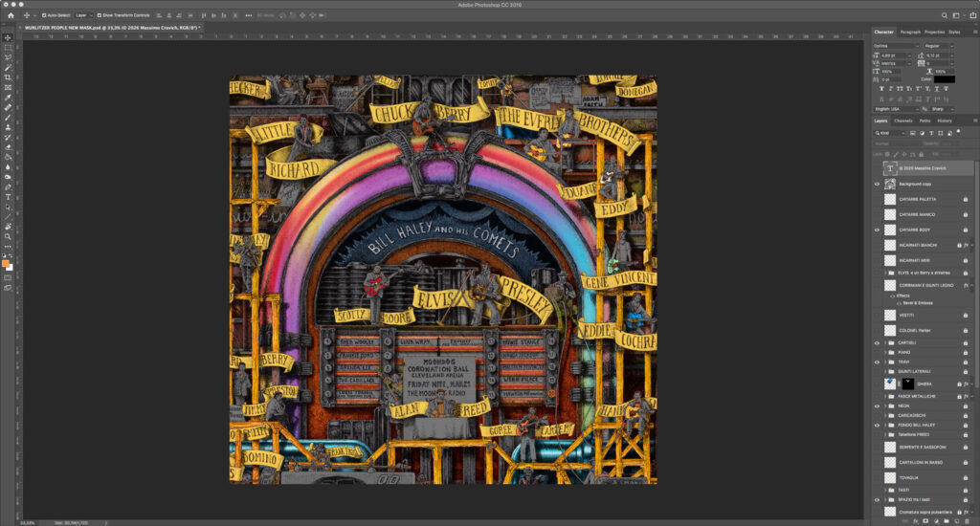
Task: Open the English: USA language dropdown
Action: pos(896,109)
